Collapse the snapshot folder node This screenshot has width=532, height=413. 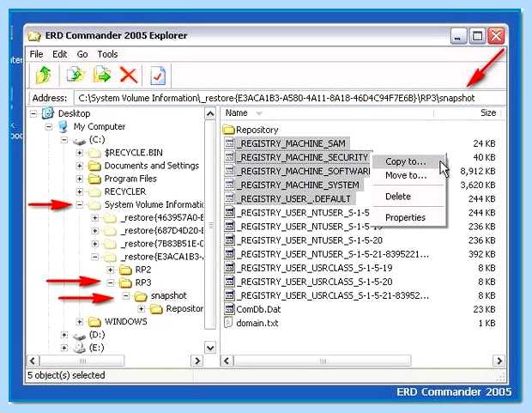coord(126,296)
